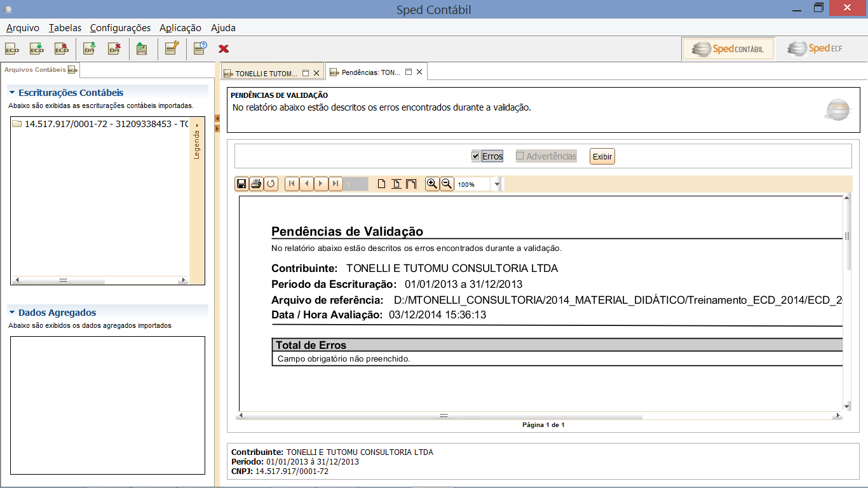
Task: Click the floppy disk with green arrow icon
Action: pos(142,48)
